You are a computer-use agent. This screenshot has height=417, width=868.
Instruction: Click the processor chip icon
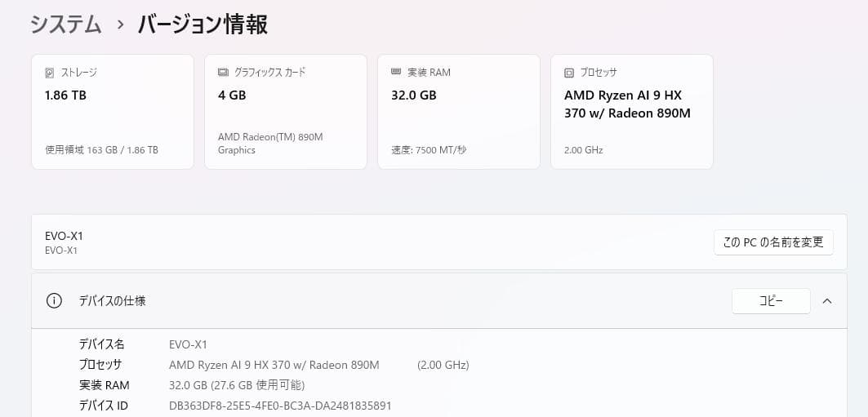coord(569,73)
